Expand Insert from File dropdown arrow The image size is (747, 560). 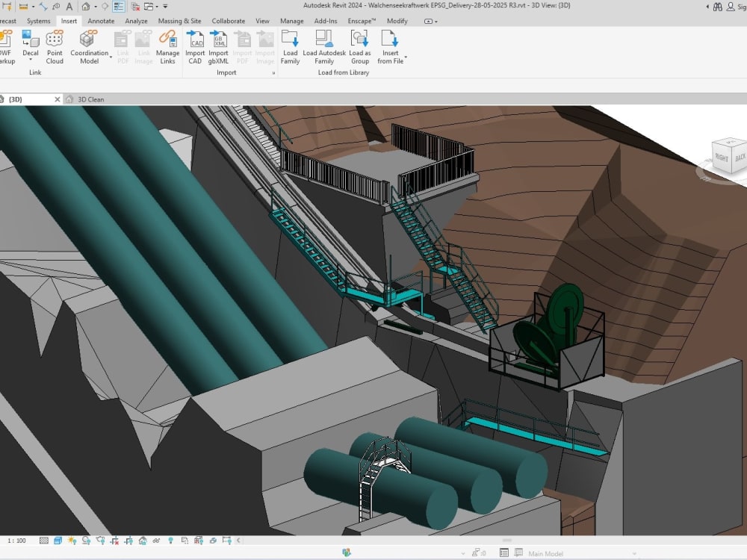[406, 57]
